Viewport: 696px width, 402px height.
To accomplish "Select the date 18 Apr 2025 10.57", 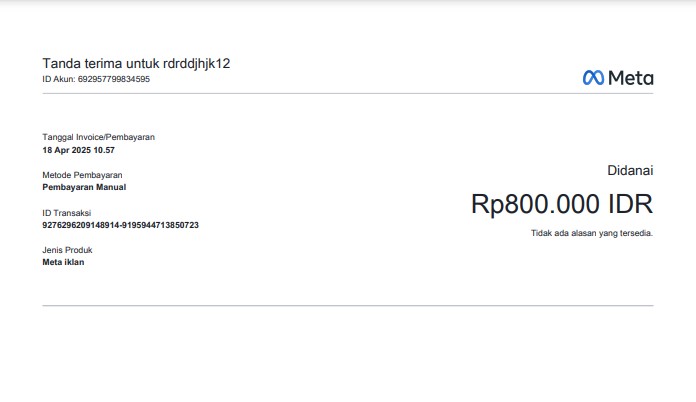I will click(78, 149).
